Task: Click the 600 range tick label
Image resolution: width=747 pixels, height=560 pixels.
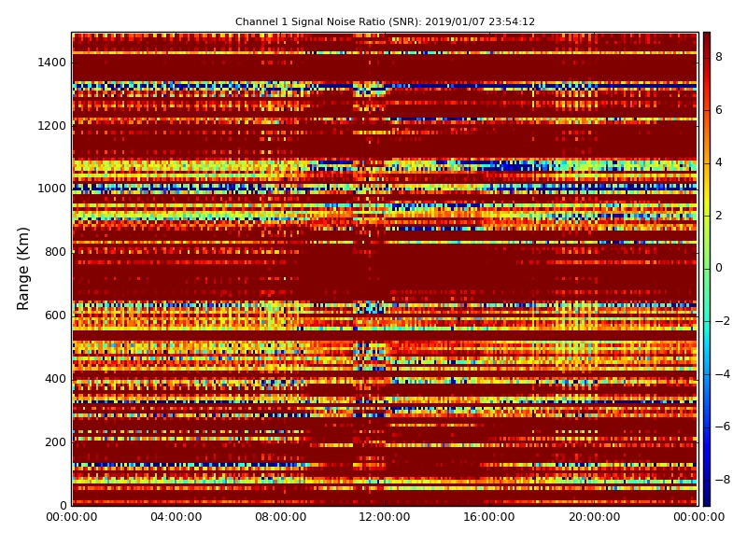Action: coord(55,315)
